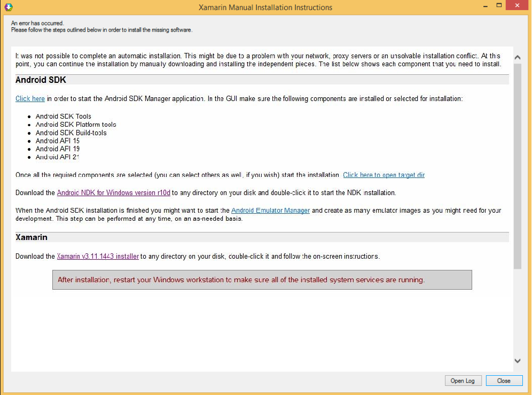Select the "Android SDK Build-tools" list item
The height and width of the screenshot is (395, 532).
coord(71,133)
